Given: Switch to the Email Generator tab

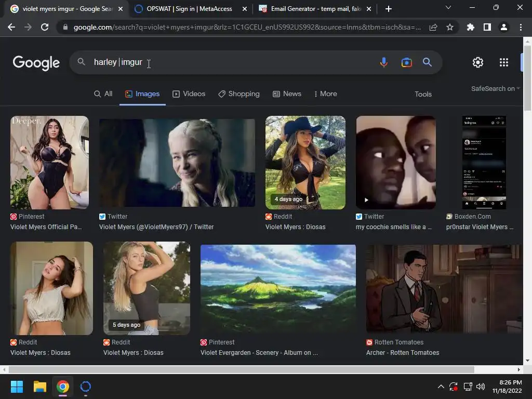Looking at the screenshot, I should pyautogui.click(x=315, y=9).
